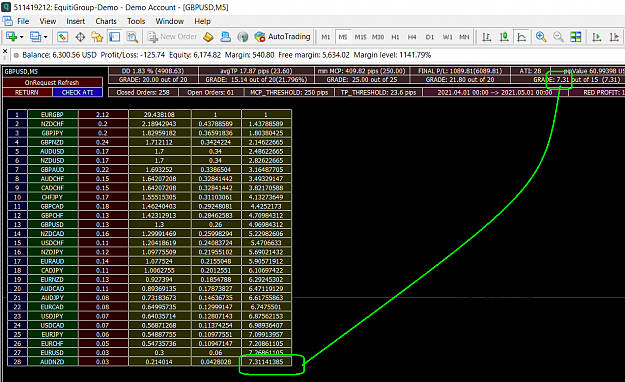Click the DD 1.83 % stat box
The image size is (625, 382).
pos(153,71)
